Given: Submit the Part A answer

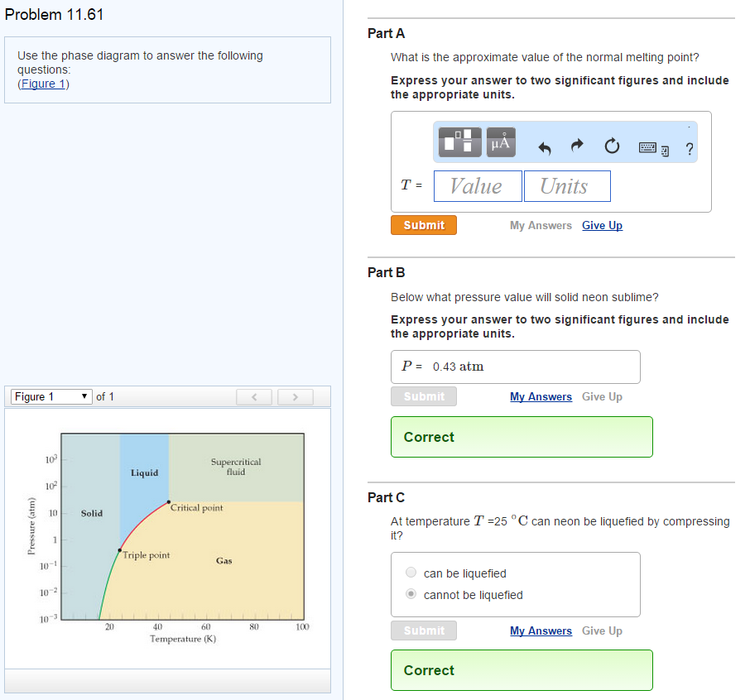Looking at the screenshot, I should [423, 224].
